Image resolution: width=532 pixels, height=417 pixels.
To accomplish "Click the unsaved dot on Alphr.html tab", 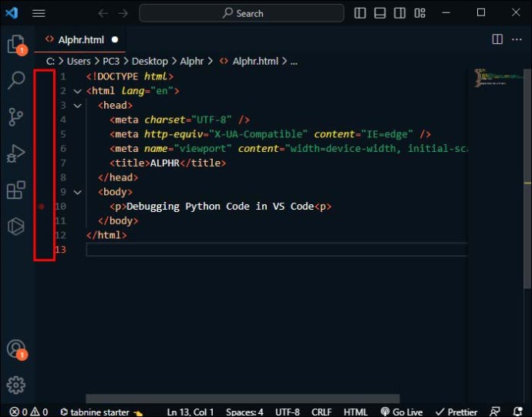I will [x=115, y=40].
